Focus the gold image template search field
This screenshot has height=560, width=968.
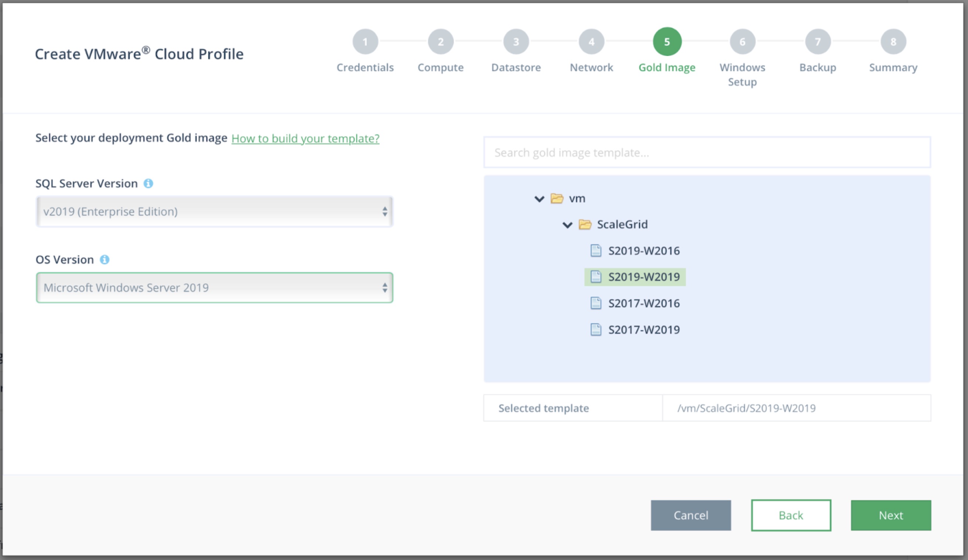[707, 153]
